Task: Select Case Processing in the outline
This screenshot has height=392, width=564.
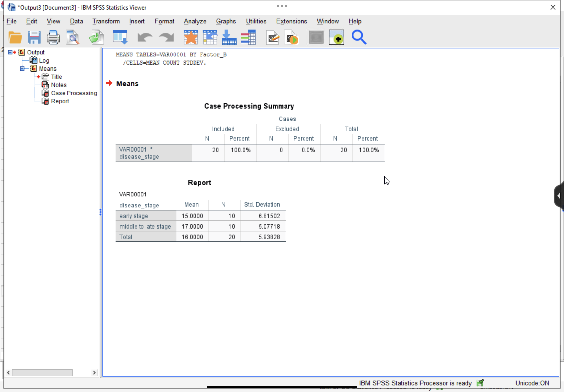Action: [x=74, y=93]
